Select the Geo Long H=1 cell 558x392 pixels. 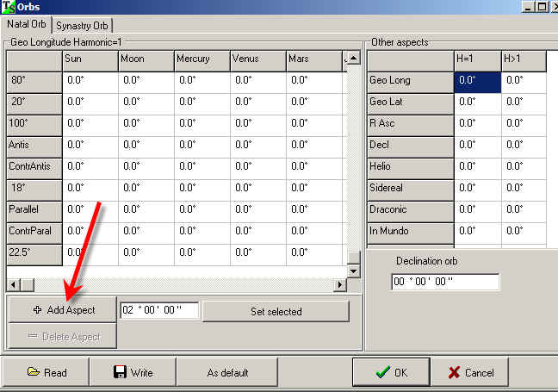pyautogui.click(x=477, y=81)
